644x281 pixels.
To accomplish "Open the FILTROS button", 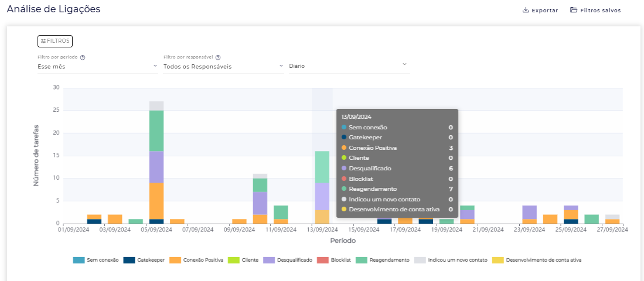I will tap(55, 41).
